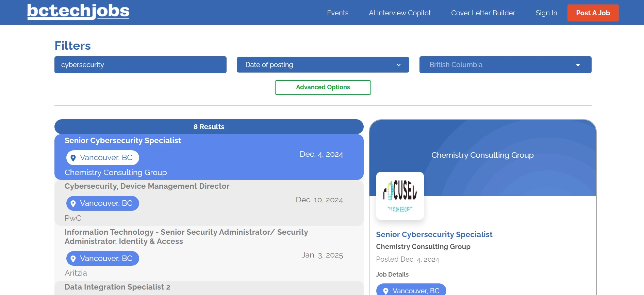Click PwC company name
The width and height of the screenshot is (644, 295).
73,218
